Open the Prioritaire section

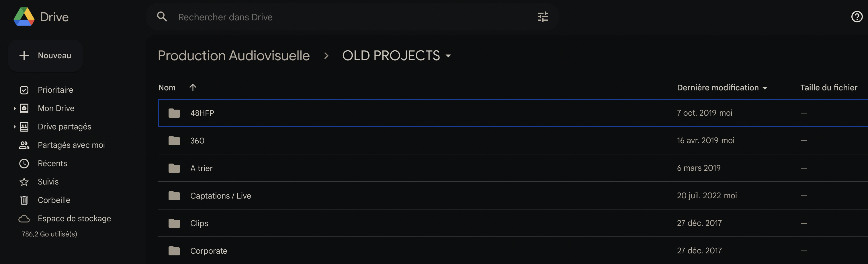pos(55,90)
